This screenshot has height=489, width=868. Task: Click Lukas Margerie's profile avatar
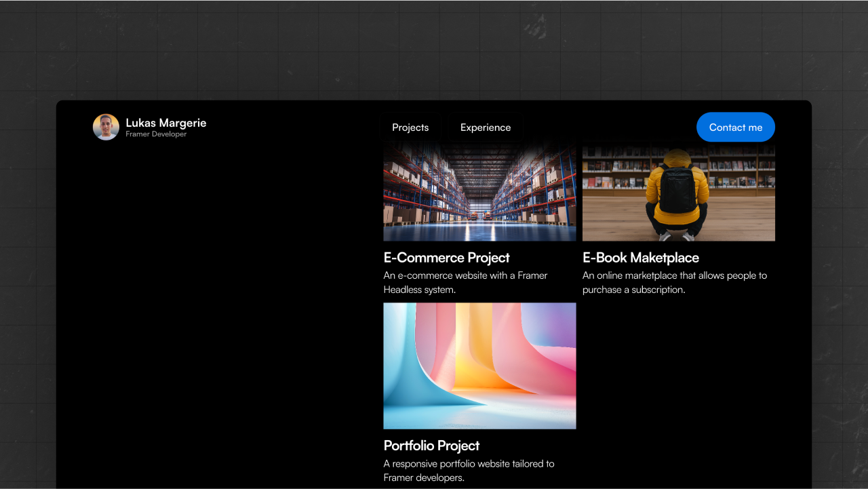click(x=106, y=127)
